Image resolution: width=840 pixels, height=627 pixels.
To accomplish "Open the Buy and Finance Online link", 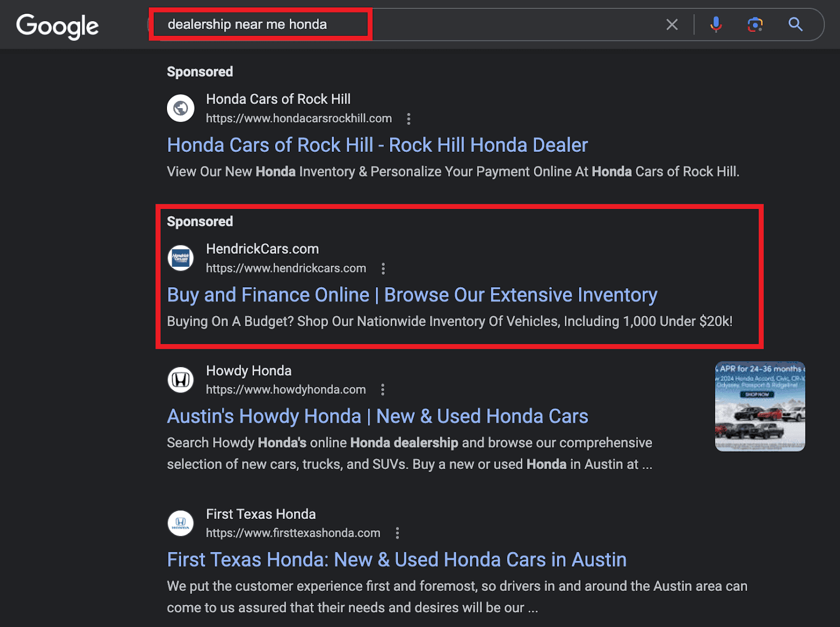I will (x=412, y=295).
